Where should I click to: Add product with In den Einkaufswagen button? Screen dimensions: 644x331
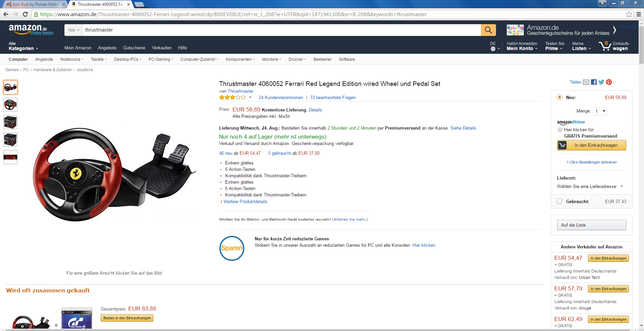tap(592, 145)
